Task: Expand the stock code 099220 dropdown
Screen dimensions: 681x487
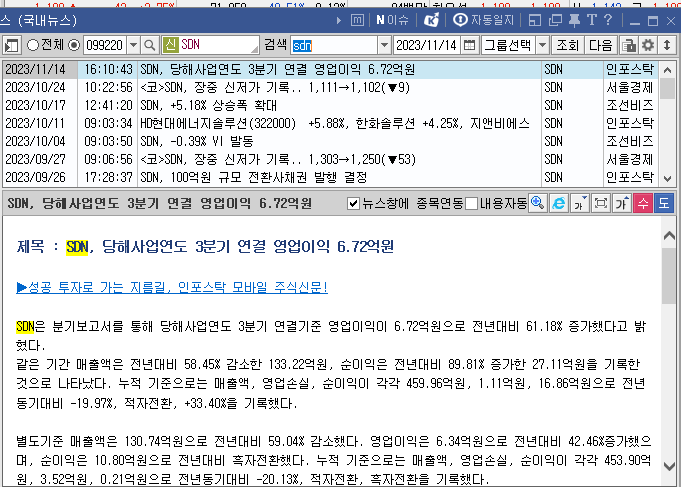Action: coord(134,45)
